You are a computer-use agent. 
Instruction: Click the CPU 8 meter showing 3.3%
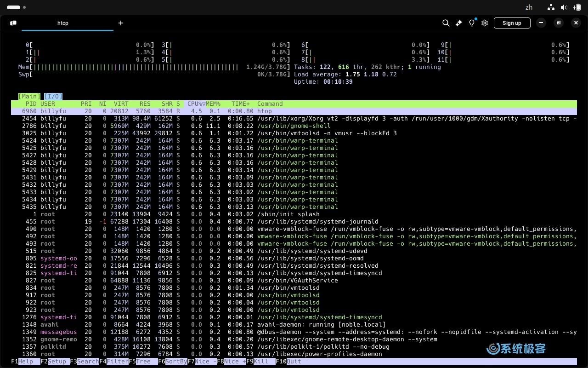point(366,60)
